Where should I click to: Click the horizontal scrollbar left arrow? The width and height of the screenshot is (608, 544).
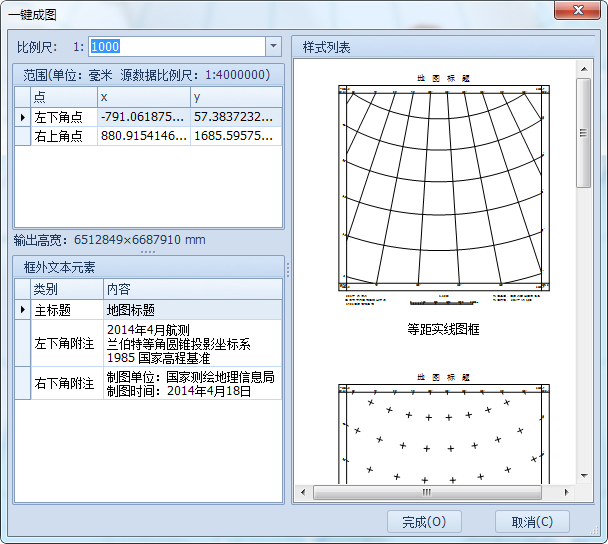point(304,492)
